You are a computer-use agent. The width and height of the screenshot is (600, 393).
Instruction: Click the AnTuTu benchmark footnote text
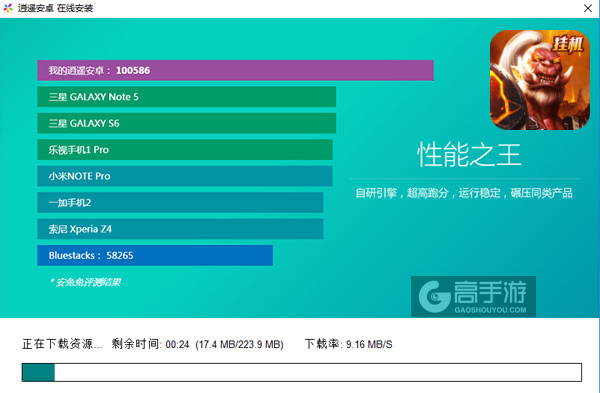coord(85,282)
